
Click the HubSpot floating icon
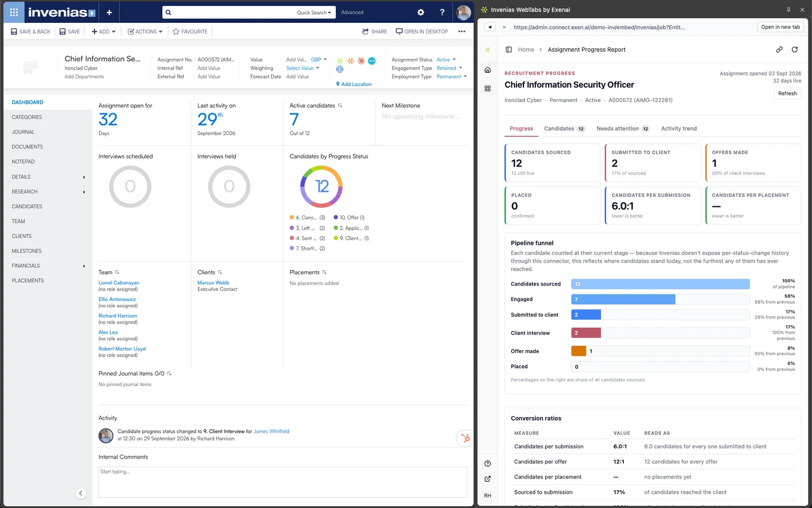[465, 438]
